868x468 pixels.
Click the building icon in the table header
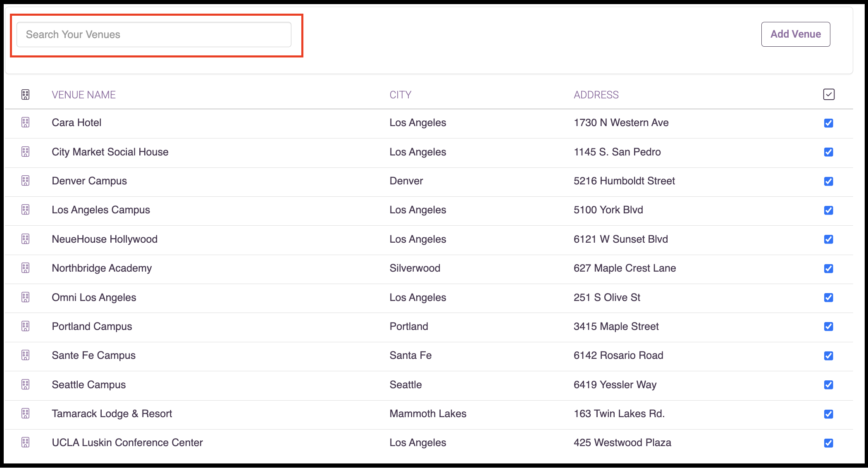click(25, 94)
